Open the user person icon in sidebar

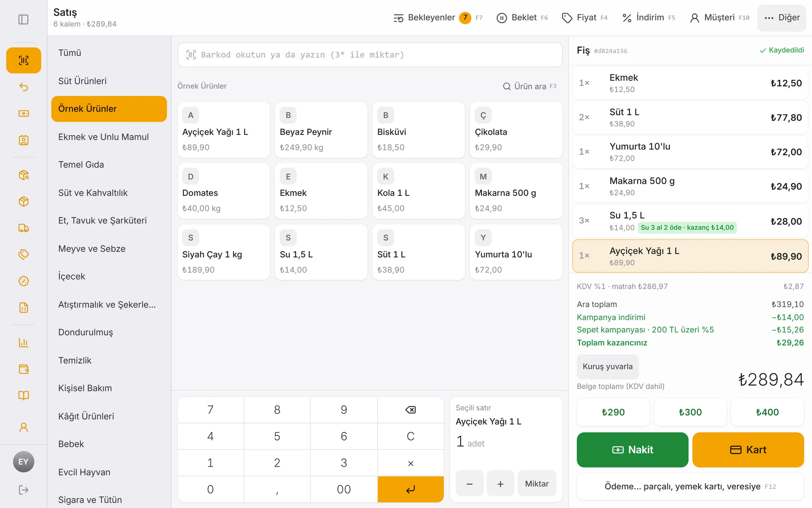point(24,427)
